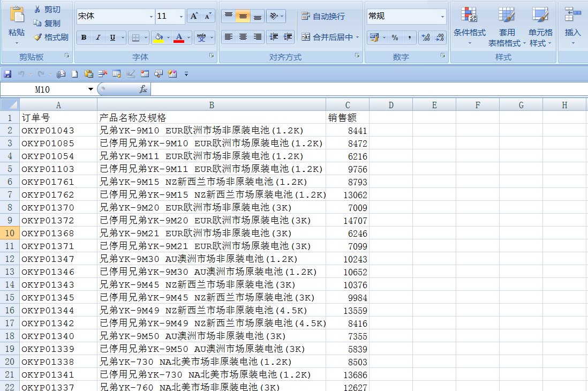Open the font size 11 dropdown
The image size is (588, 391).
coord(181,17)
